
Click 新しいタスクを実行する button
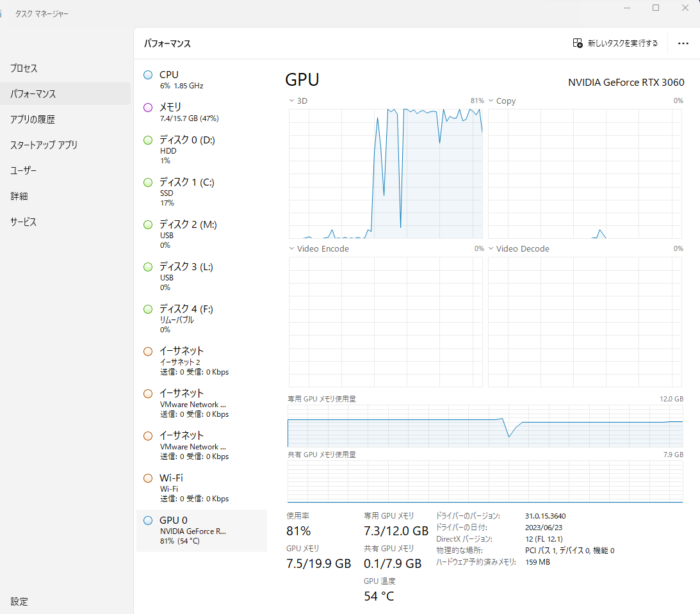615,44
